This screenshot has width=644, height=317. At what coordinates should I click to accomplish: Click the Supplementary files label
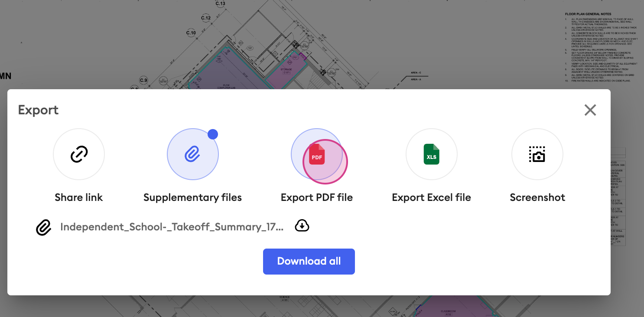pyautogui.click(x=193, y=197)
